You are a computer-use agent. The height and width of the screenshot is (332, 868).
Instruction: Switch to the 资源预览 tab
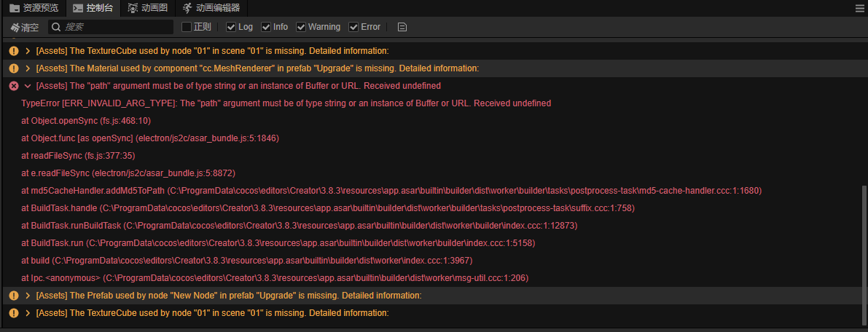tap(34, 8)
